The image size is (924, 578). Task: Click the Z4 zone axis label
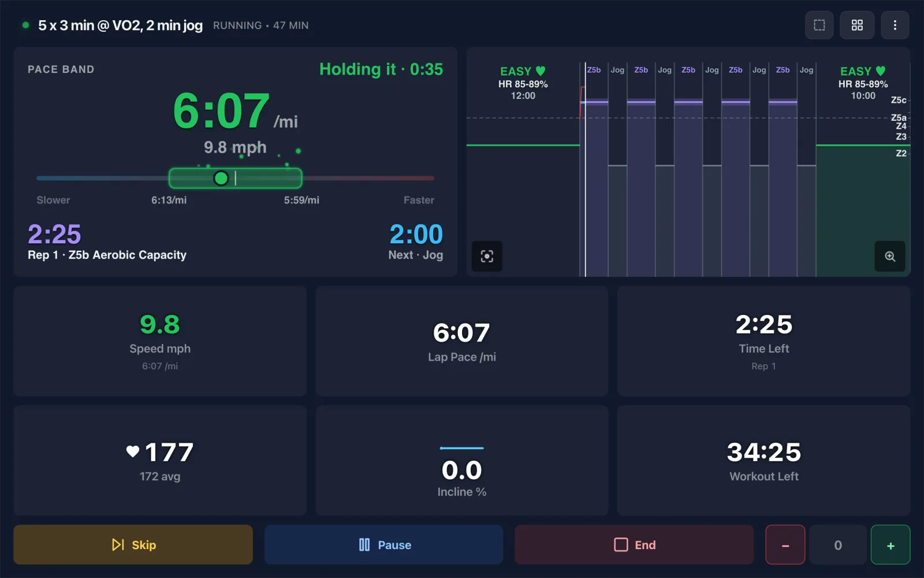pyautogui.click(x=901, y=126)
